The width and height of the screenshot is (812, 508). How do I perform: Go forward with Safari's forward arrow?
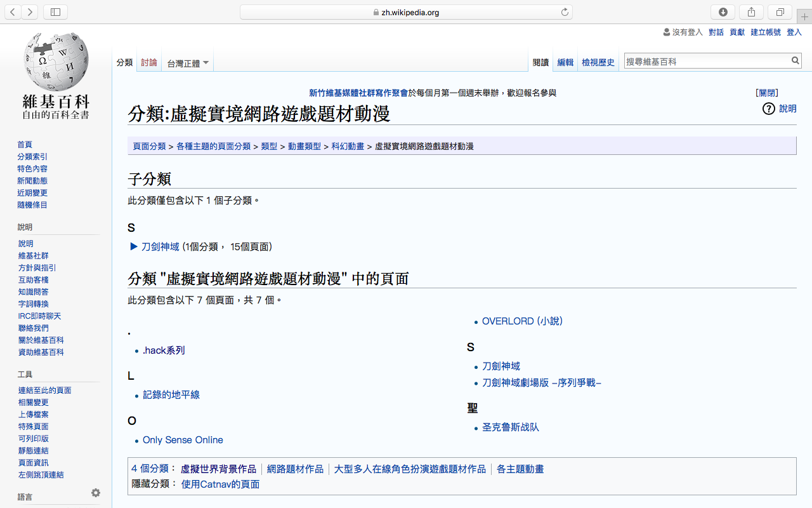pyautogui.click(x=30, y=12)
